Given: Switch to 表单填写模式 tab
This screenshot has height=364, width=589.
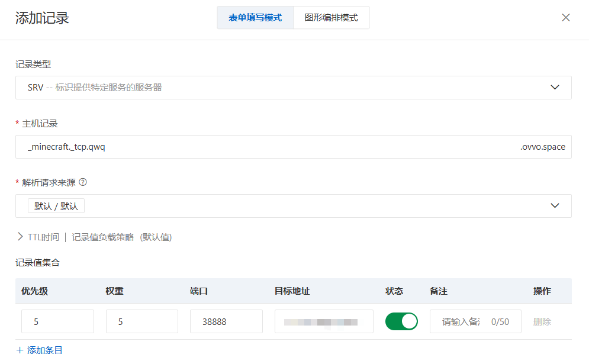Looking at the screenshot, I should tap(255, 18).
